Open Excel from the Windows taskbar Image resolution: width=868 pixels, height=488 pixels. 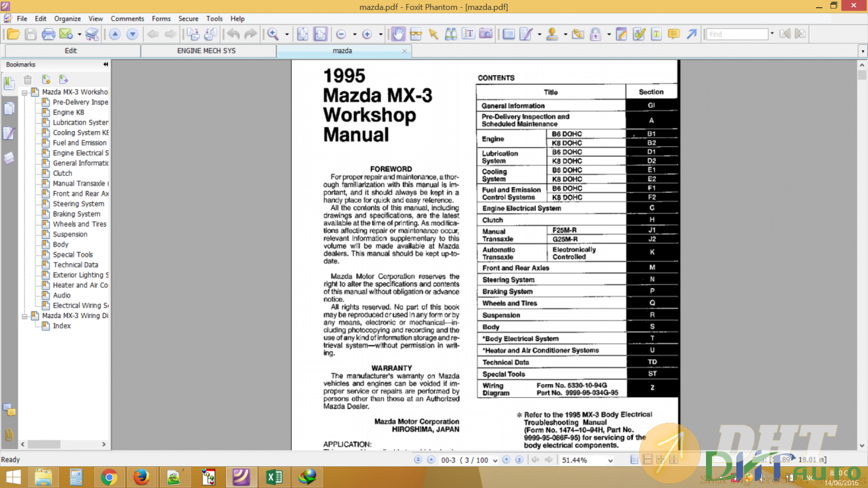click(x=274, y=477)
